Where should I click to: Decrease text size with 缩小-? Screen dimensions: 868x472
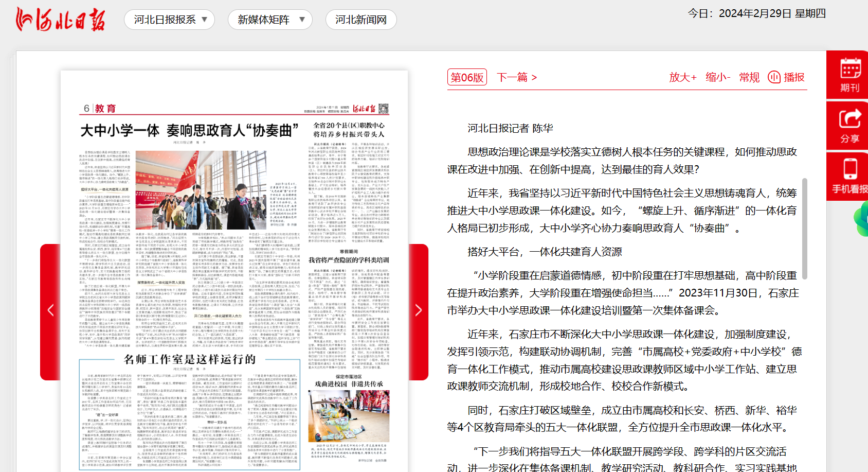[718, 77]
